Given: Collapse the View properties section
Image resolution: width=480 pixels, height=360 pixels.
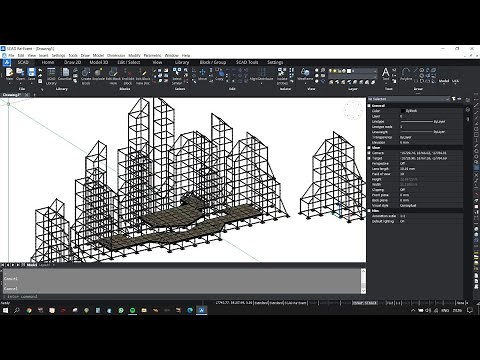Looking at the screenshot, I should [x=369, y=148].
